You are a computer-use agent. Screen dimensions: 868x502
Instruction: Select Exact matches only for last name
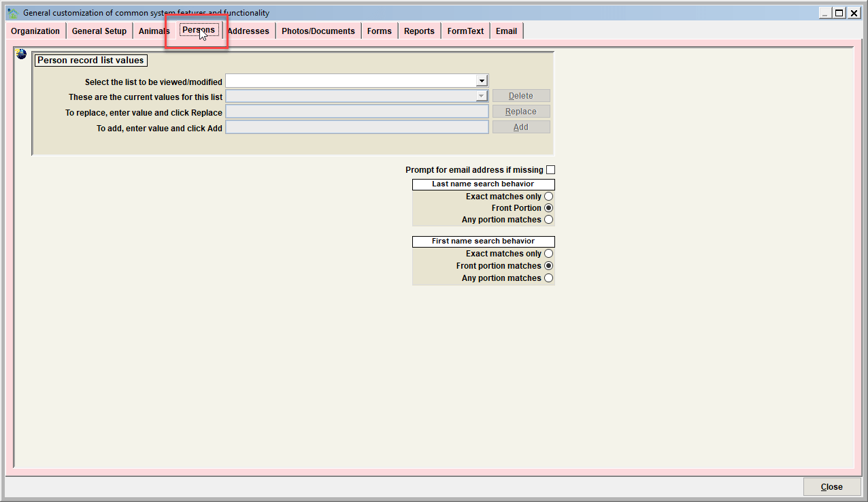[548, 197]
